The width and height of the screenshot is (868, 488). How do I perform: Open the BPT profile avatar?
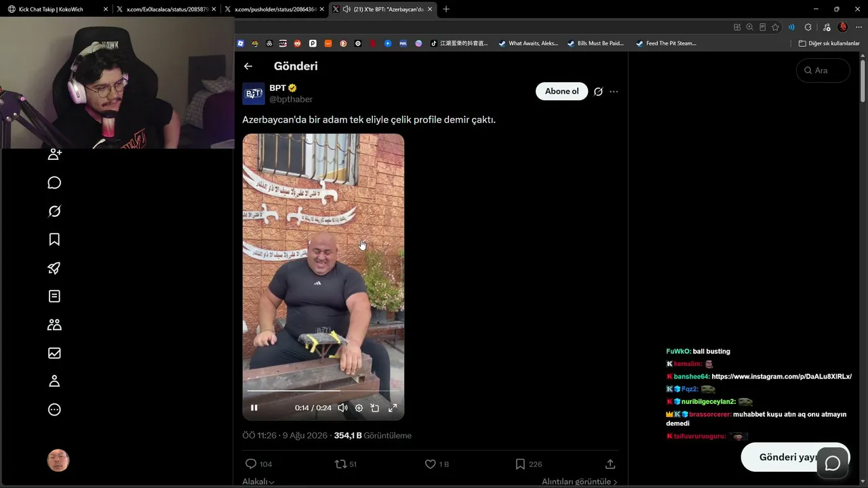[x=254, y=94]
